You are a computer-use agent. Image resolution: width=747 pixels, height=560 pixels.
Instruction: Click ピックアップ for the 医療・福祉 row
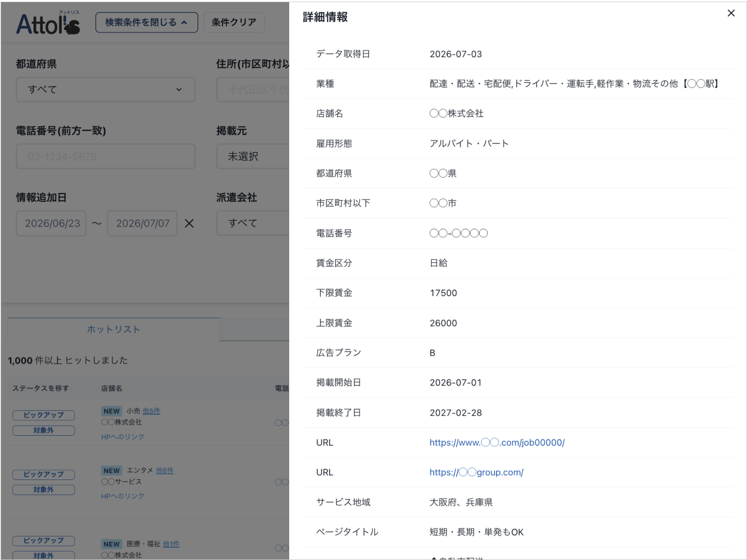pyautogui.click(x=43, y=540)
